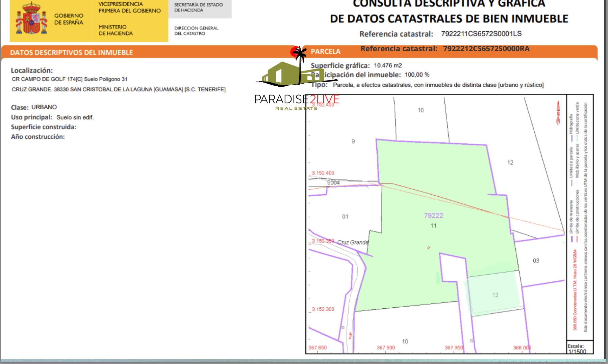Click 'Coordenadas U.T.M. Huso 28 WGS84' legend text
The width and height of the screenshot is (608, 364).
575,290
